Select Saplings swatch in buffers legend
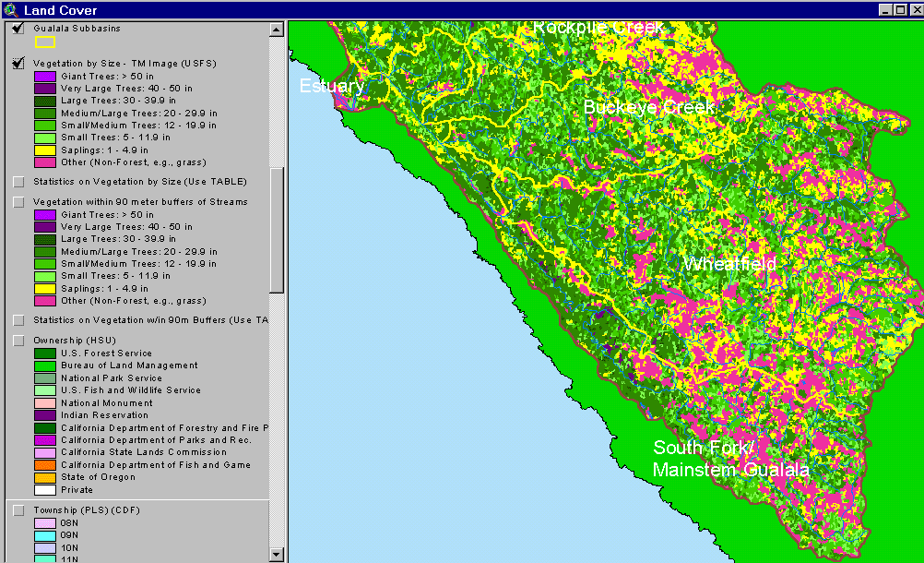This screenshot has width=924, height=563. pos(45,289)
